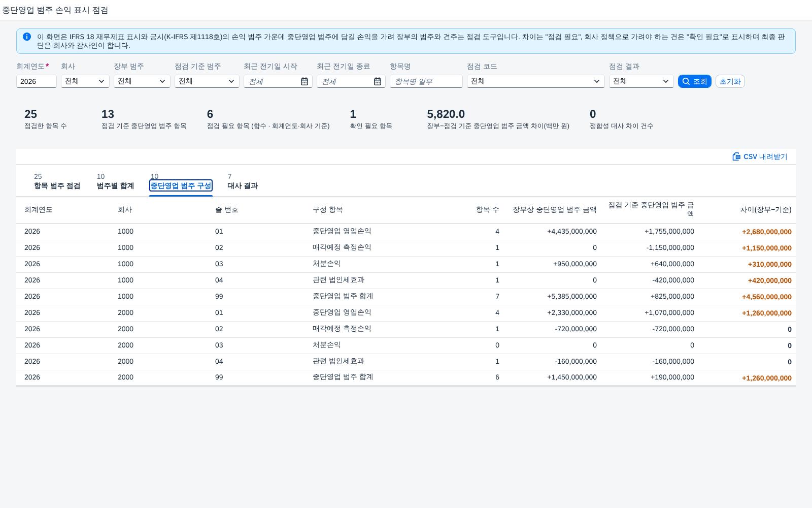The height and width of the screenshot is (508, 812).
Task: Click the CSV 내려받기 link
Action: point(760,156)
